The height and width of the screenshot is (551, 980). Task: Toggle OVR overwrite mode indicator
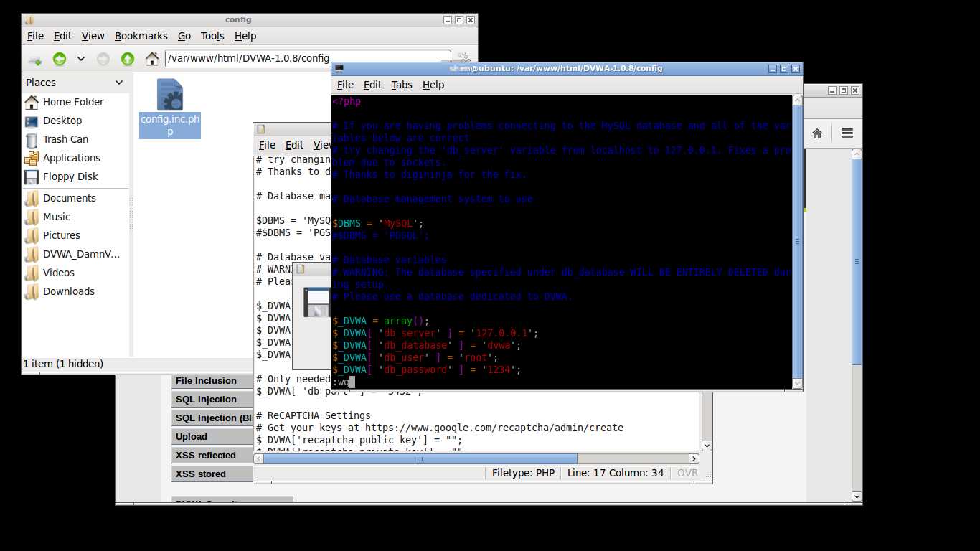pyautogui.click(x=687, y=473)
